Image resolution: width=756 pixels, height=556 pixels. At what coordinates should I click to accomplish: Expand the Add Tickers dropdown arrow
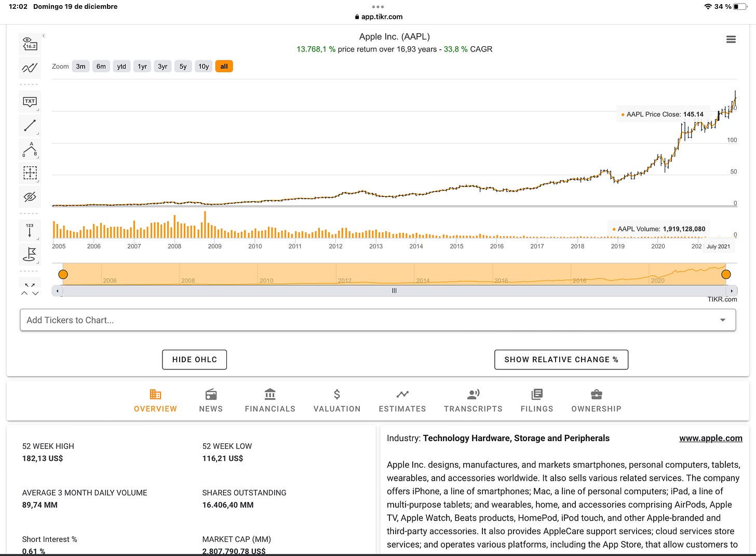(x=722, y=320)
